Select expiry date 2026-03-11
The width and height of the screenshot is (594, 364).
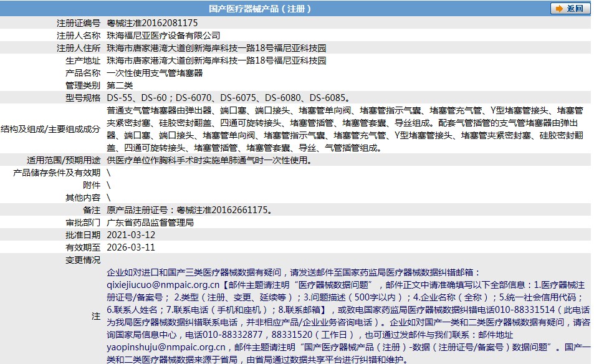[131, 247]
